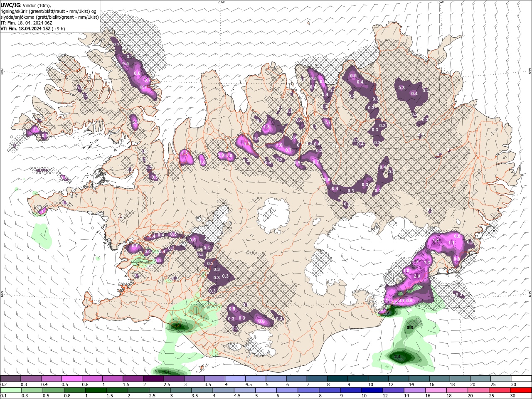The height and width of the screenshot is (399, 532).
Task: Select the bright pink swatch after 0.5 in the top legend row
Action: [71, 379]
